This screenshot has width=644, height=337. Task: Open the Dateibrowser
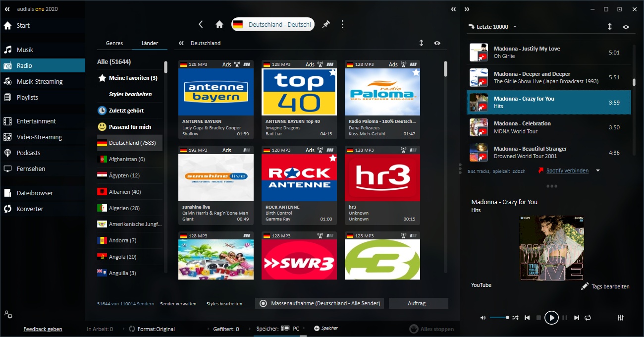tap(43, 193)
